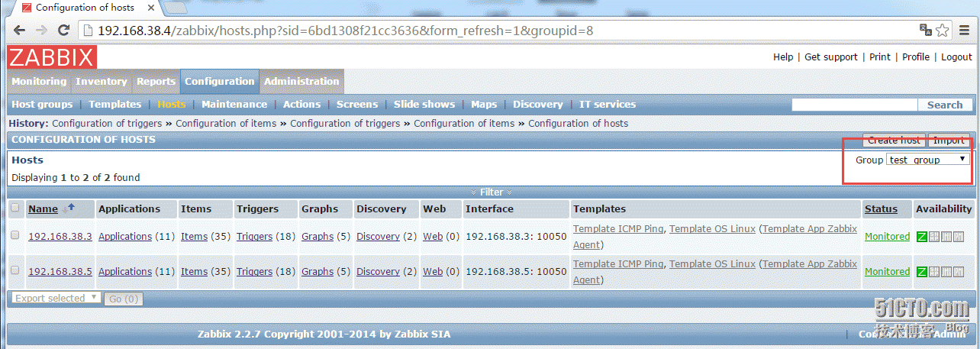Click the browser address bar

click(x=496, y=31)
